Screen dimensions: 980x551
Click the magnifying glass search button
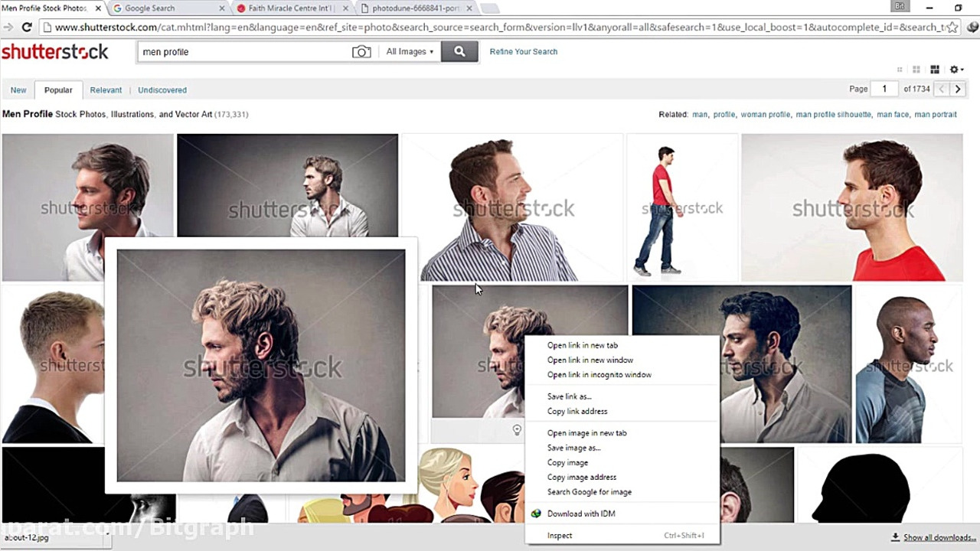[459, 51]
